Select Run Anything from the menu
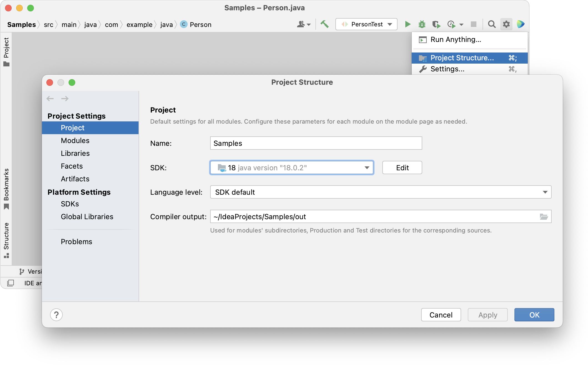This screenshot has width=588, height=365. [x=456, y=39]
